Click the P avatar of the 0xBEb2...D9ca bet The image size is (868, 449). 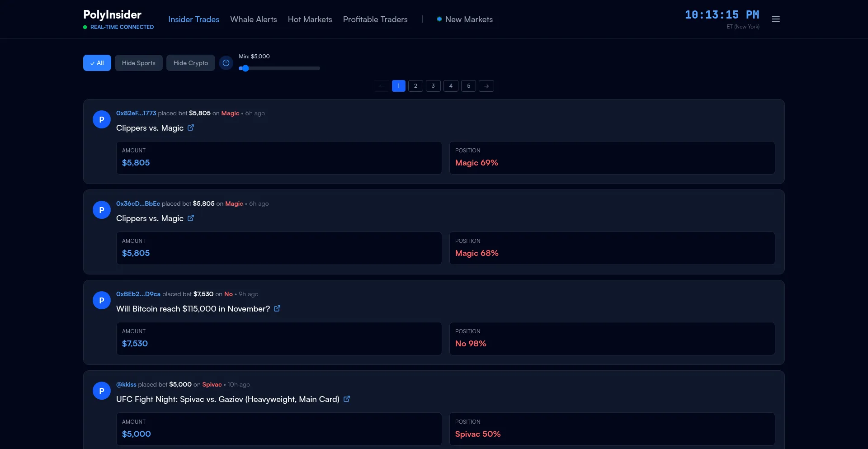coord(102,300)
